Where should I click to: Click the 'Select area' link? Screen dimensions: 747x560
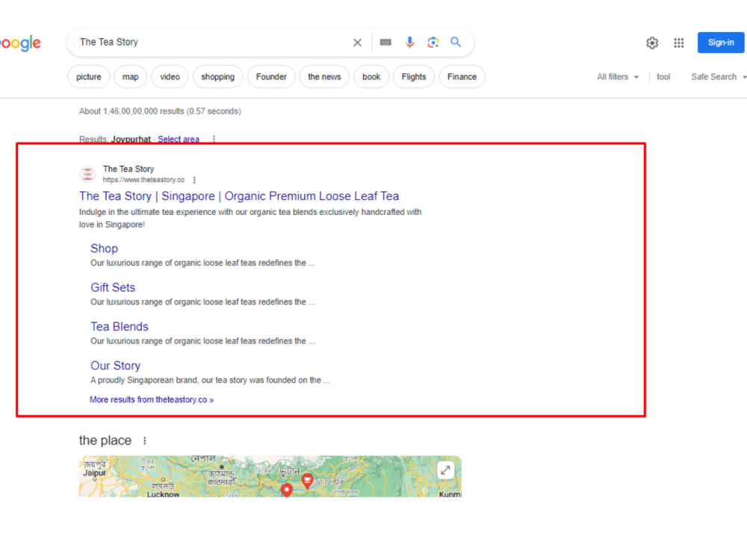(179, 139)
